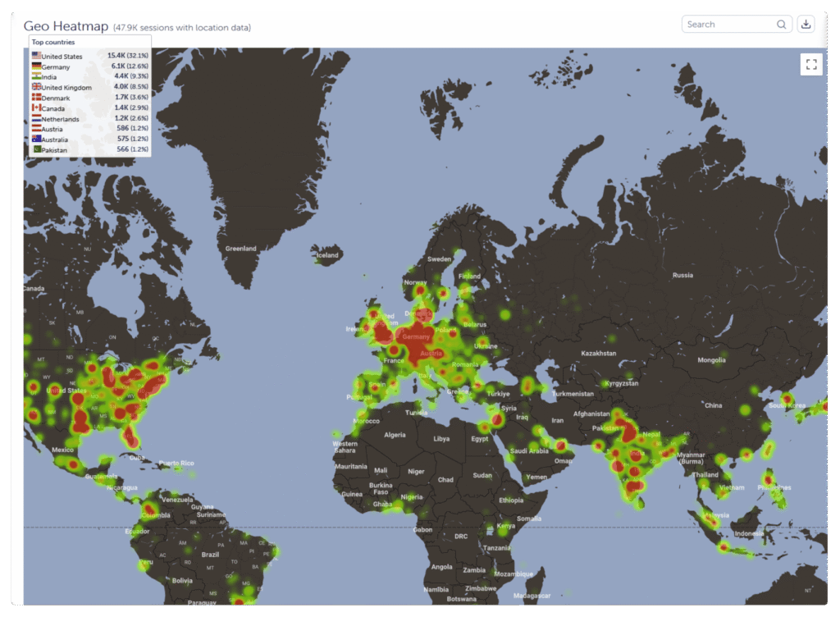Viewport: 840px width, 617px height.
Task: Click the Iceland label on map
Action: click(x=327, y=255)
